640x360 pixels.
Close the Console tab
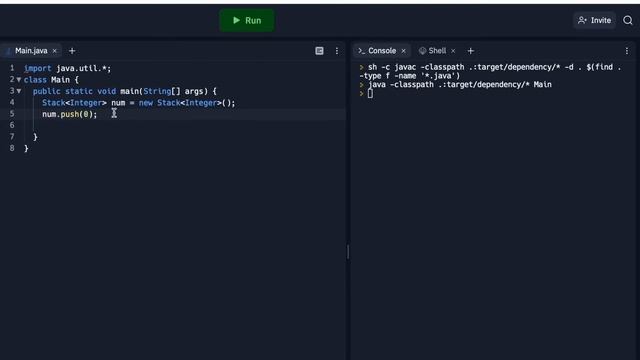pyautogui.click(x=404, y=51)
